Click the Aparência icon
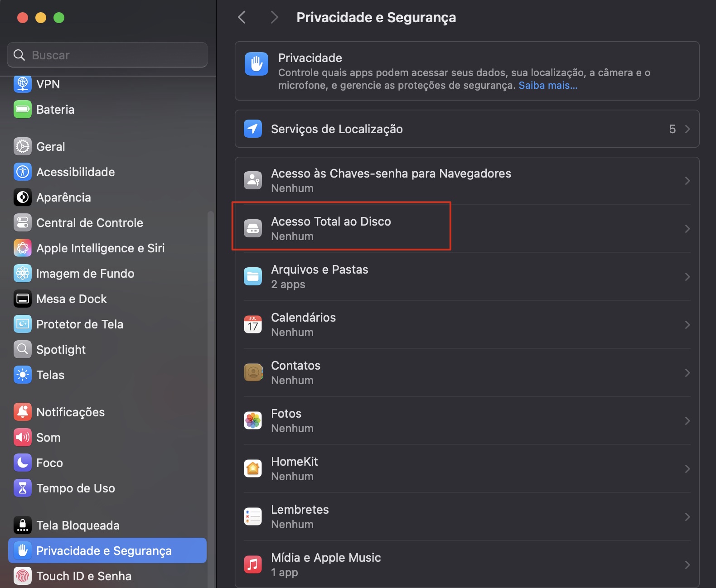This screenshot has height=588, width=716. pos(23,197)
